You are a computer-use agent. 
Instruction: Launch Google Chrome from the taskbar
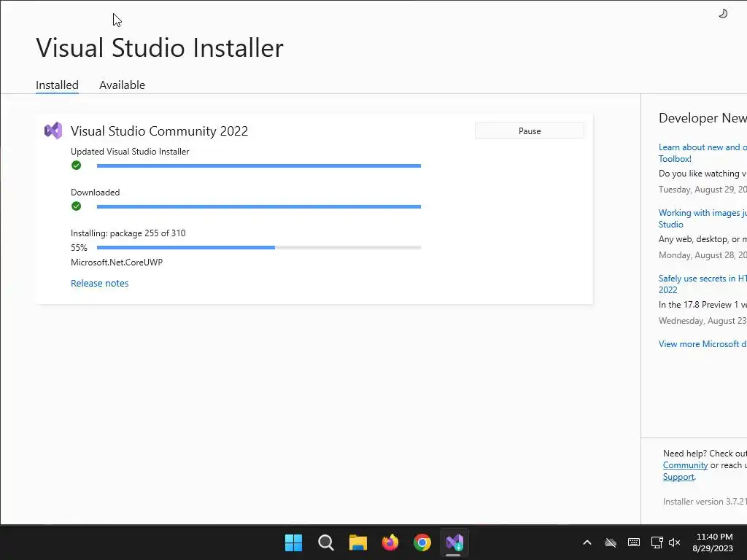tap(422, 542)
